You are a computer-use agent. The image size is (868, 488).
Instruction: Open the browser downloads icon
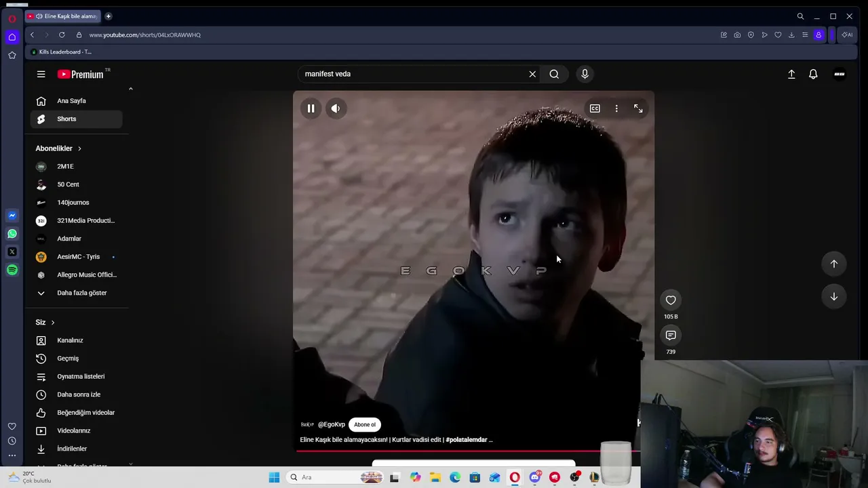(791, 35)
